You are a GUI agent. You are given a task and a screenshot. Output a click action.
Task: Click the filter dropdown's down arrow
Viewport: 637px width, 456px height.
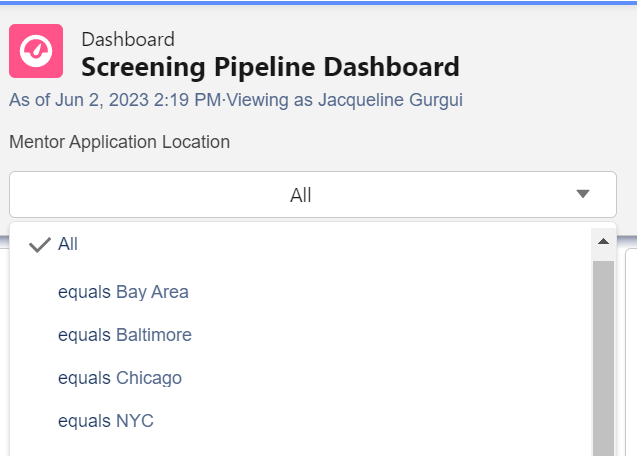(584, 194)
